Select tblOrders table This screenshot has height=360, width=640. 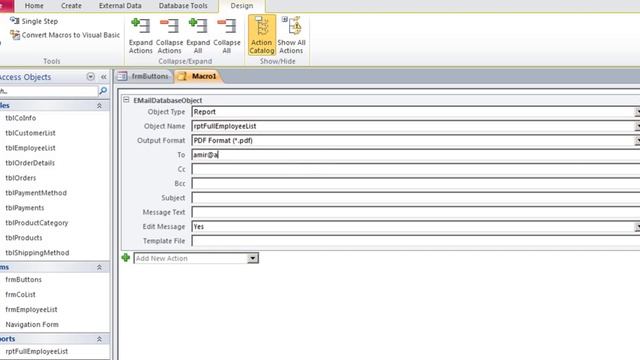coord(20,178)
